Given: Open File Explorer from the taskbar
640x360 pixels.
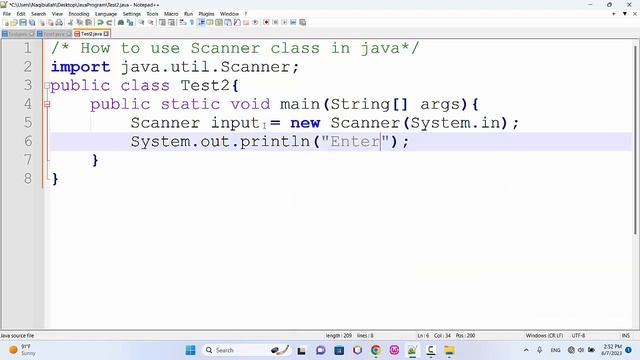Looking at the screenshot, I should coord(449,350).
